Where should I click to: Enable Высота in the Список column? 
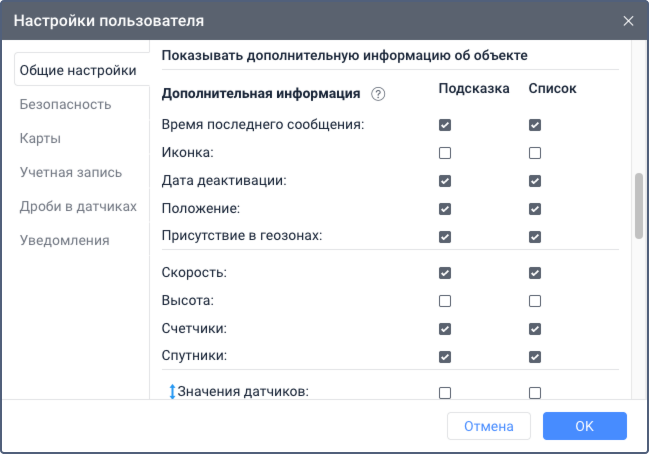coord(535,301)
